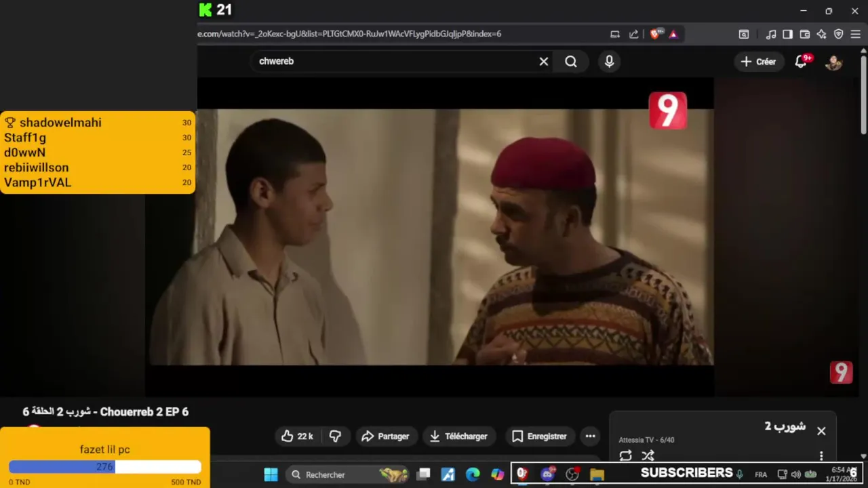Open YouTube notifications bell

[x=801, y=62]
